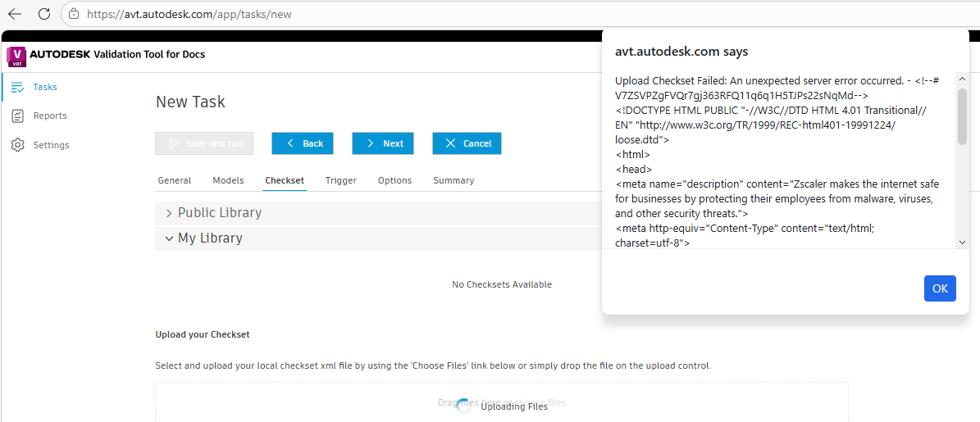Click the dialog scrollbar down arrow
Image resolution: width=980 pixels, height=422 pixels.
pos(962,243)
